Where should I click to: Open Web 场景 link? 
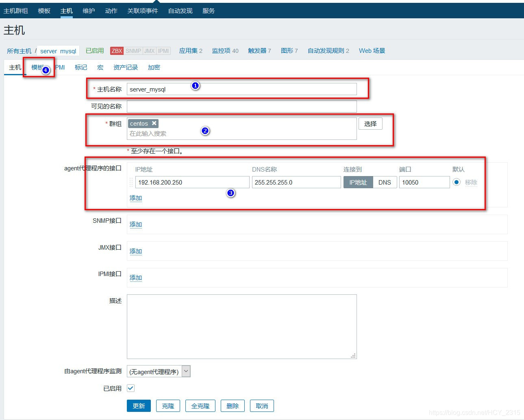point(372,50)
